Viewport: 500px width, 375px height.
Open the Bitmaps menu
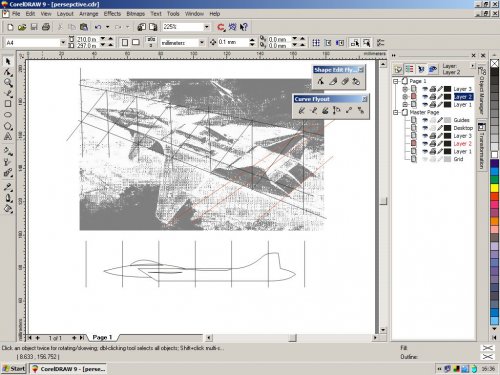[x=136, y=14]
